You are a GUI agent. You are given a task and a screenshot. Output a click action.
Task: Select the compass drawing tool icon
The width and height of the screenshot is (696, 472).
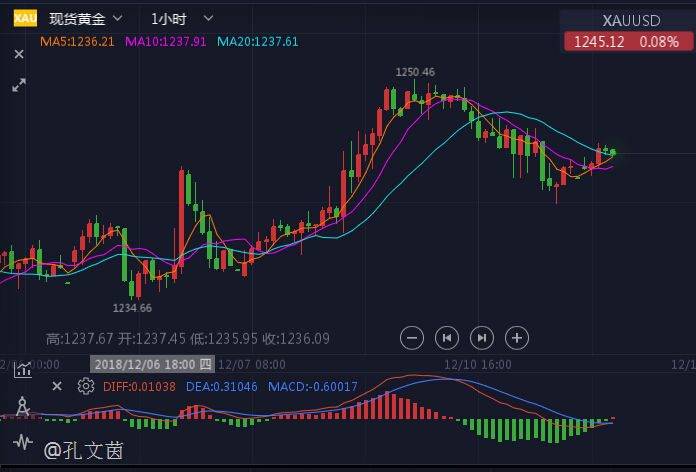[x=22, y=406]
